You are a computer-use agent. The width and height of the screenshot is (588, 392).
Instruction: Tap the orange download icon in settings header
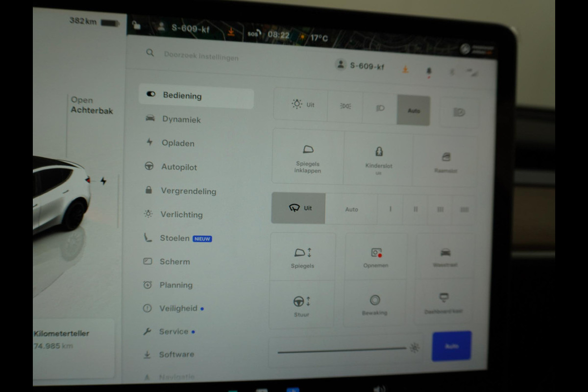405,70
